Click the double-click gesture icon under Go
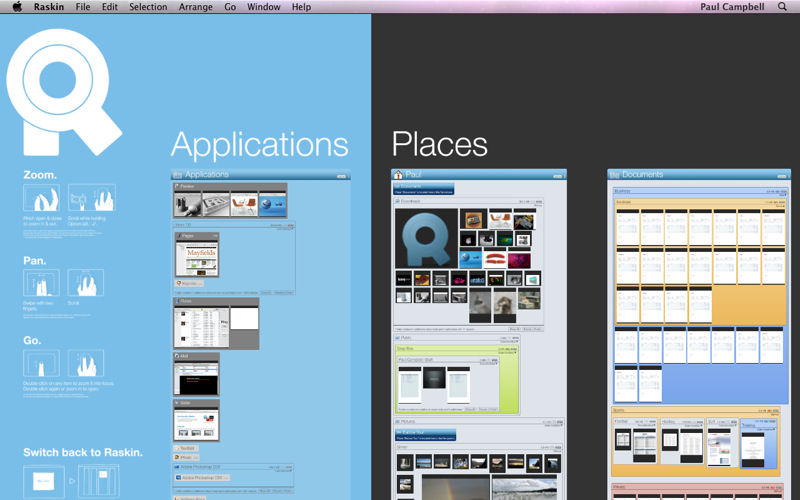The height and width of the screenshot is (500, 800). 41,363
